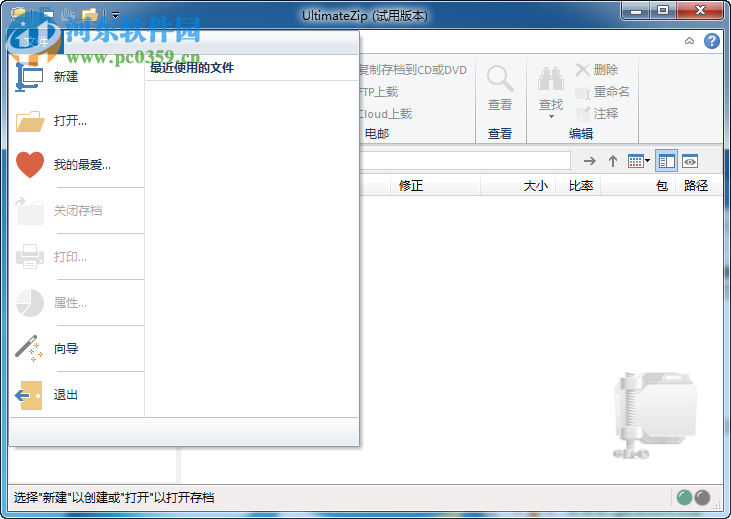Viewport: 731px width, 519px height.
Task: Click the gray status indicator light
Action: point(702,498)
